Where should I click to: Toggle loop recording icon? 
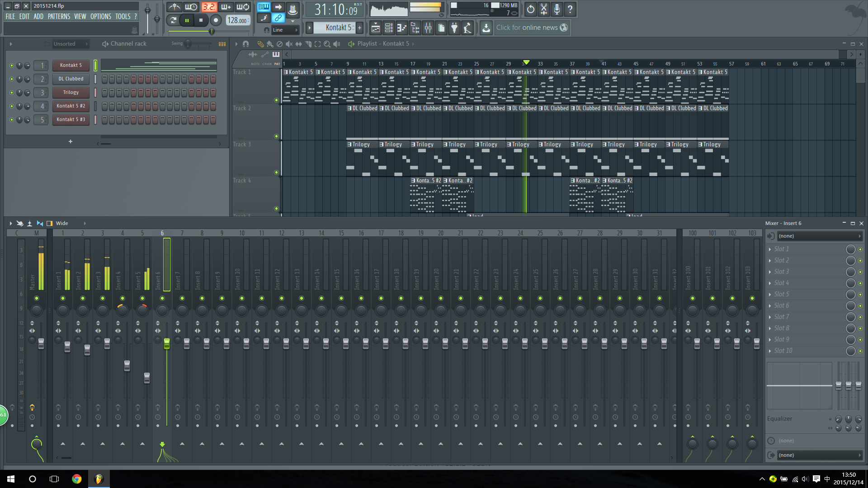point(243,7)
